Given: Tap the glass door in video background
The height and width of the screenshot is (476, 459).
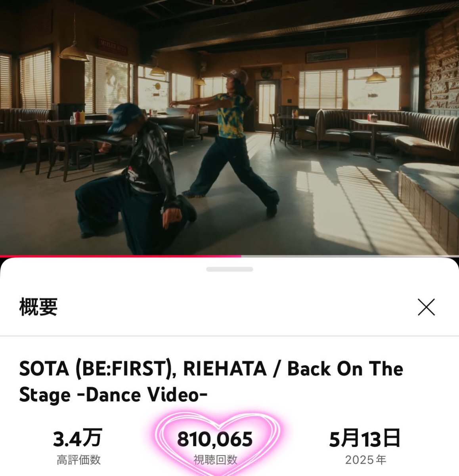Looking at the screenshot, I should click(x=266, y=105).
